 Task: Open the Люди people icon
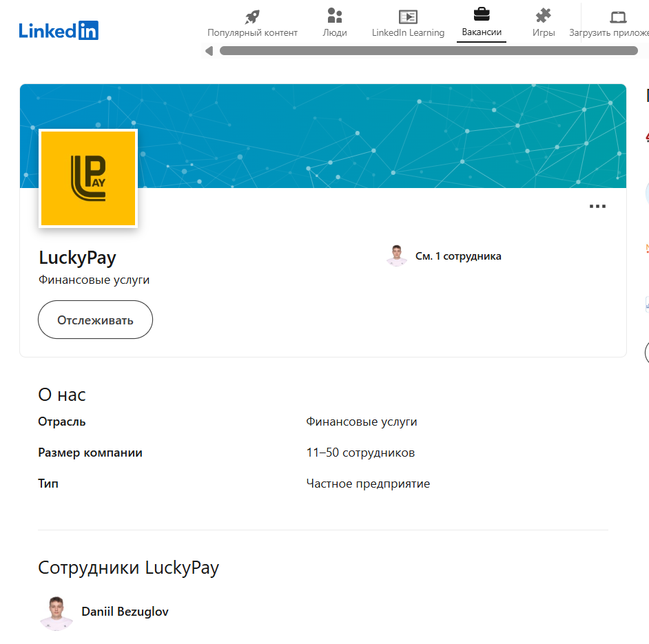pos(334,16)
